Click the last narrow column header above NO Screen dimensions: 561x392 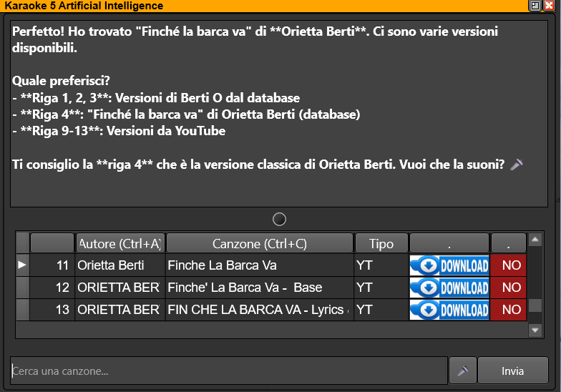click(508, 243)
